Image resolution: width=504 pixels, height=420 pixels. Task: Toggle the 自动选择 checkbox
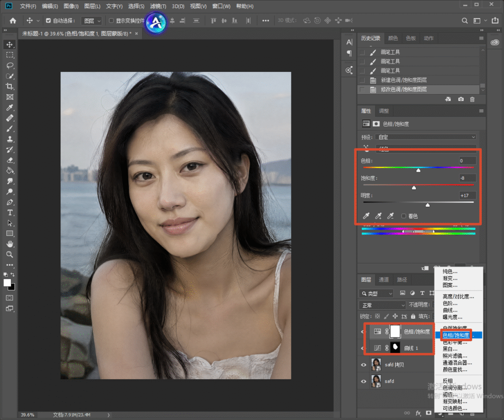click(48, 21)
